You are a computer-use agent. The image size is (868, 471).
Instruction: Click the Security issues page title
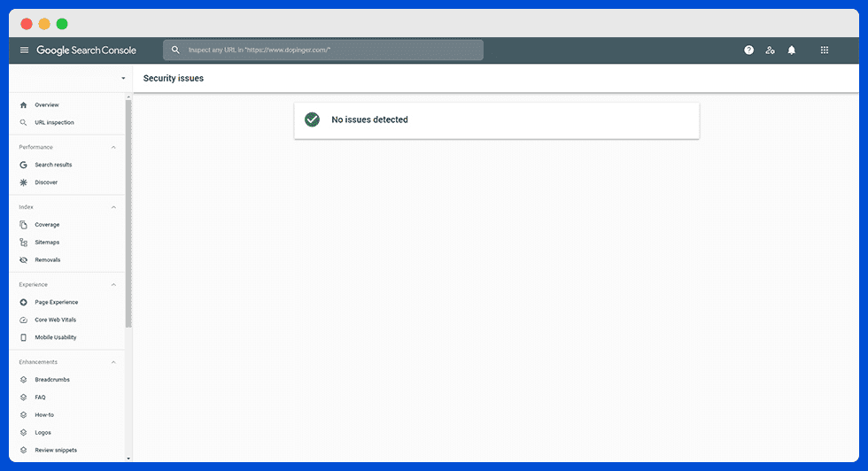pos(174,78)
